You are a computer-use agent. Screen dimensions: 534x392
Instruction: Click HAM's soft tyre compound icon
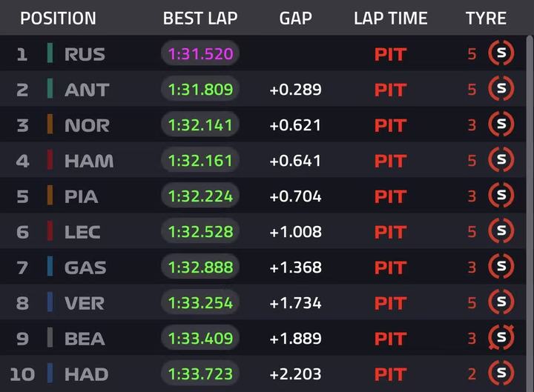click(501, 161)
